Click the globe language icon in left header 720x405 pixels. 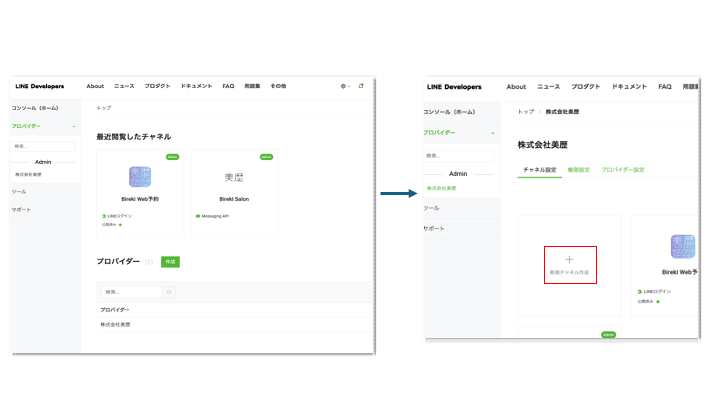click(x=343, y=86)
